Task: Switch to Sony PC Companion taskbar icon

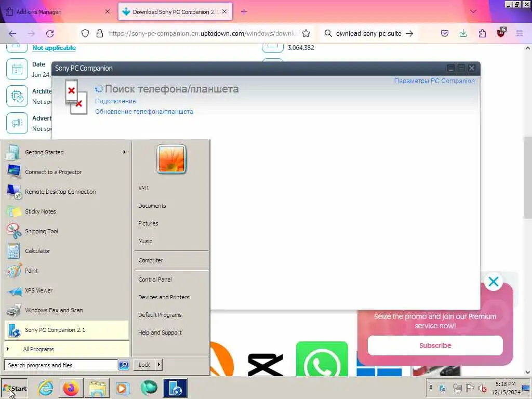Action: pos(175,388)
